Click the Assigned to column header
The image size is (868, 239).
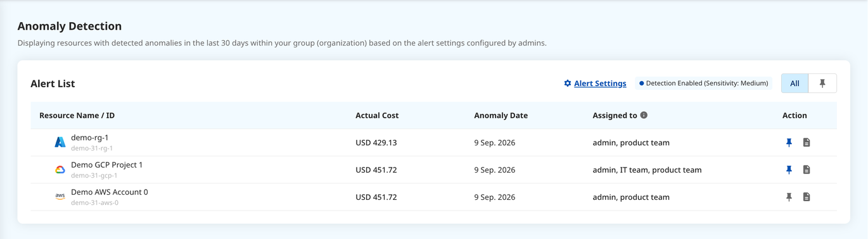pyautogui.click(x=615, y=115)
